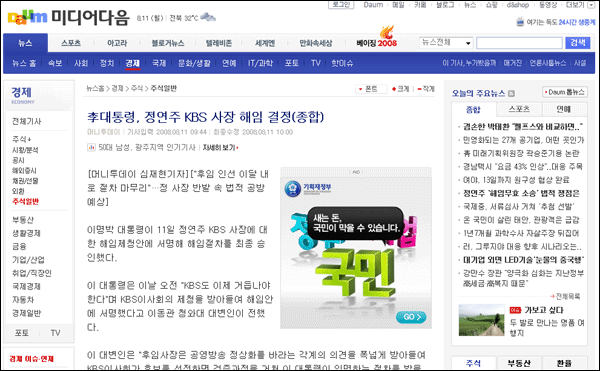Switch to 스포츠 tab in 오늘의 주요뉴스

point(519,109)
